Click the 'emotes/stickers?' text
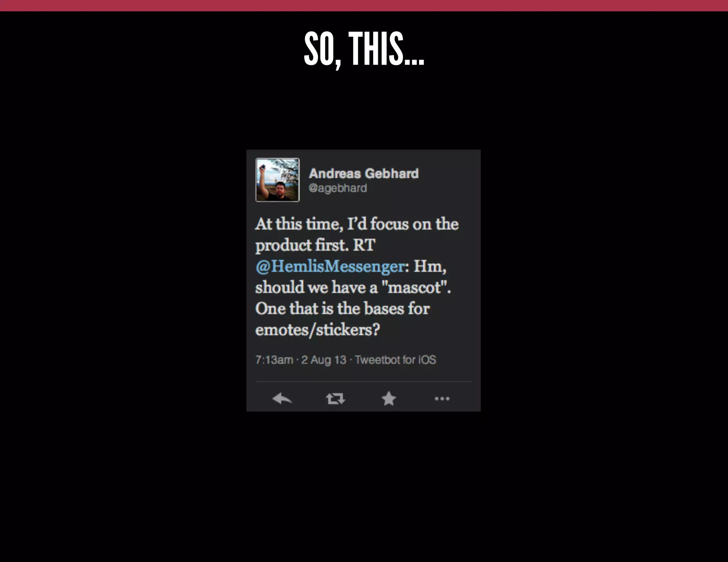 click(317, 330)
